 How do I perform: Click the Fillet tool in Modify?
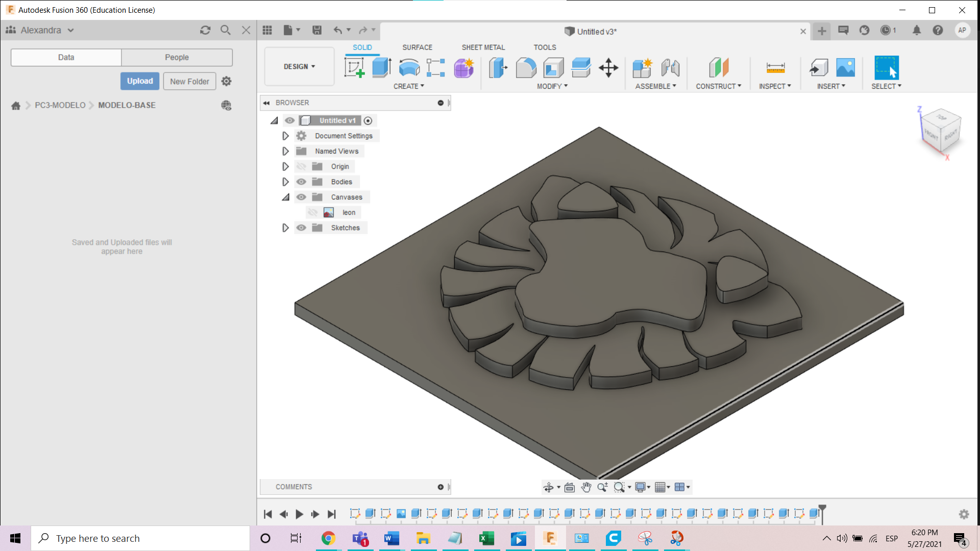[x=526, y=67]
